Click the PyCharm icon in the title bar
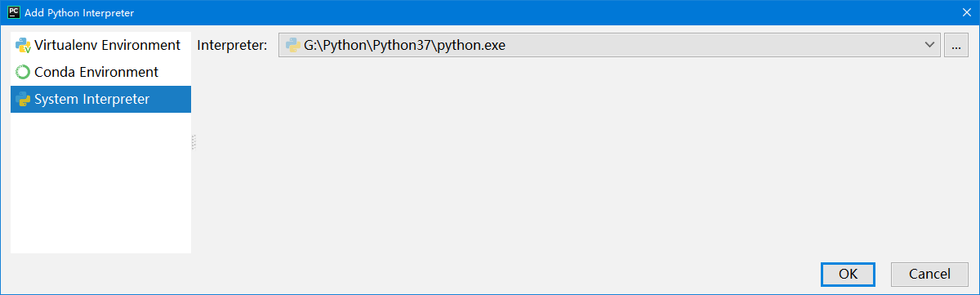Image resolution: width=980 pixels, height=295 pixels. (x=14, y=12)
